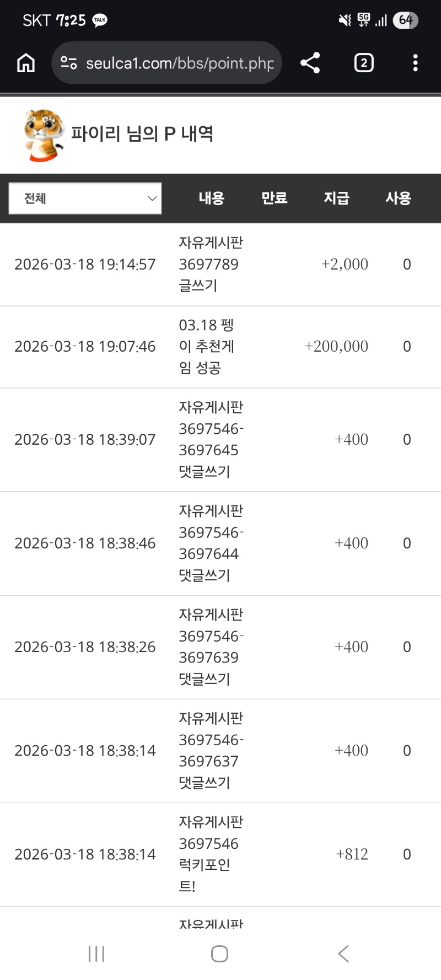Tap the browser home icon
The image size is (441, 980).
26,63
